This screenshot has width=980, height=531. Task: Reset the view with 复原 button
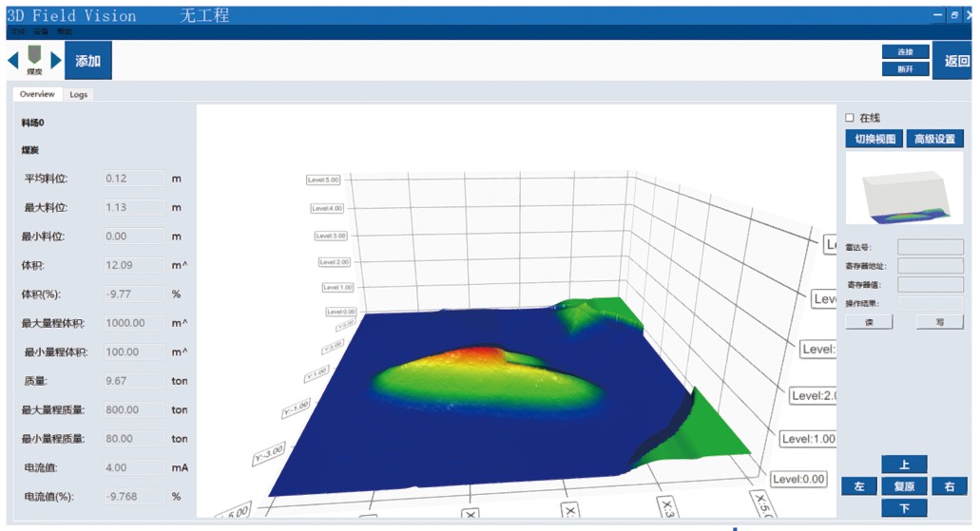(904, 486)
